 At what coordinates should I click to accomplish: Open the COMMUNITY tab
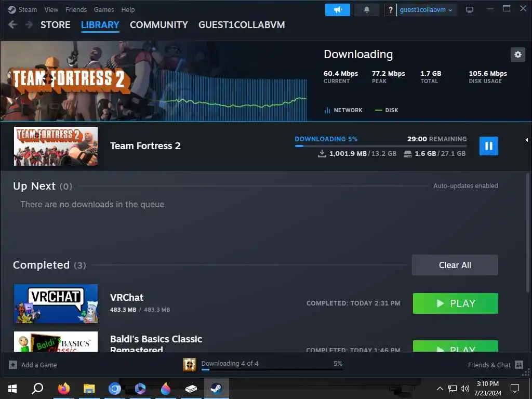pos(159,25)
